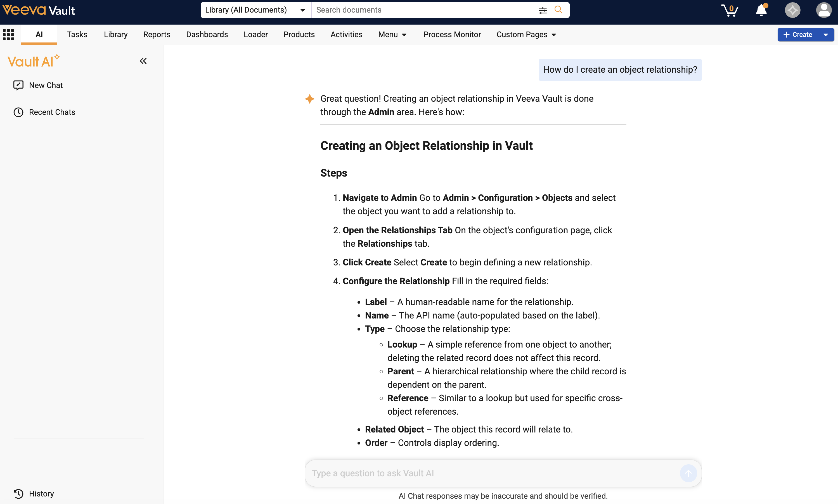The image size is (838, 504).
Task: Click the 'Lookup' relationship type text
Action: point(402,344)
